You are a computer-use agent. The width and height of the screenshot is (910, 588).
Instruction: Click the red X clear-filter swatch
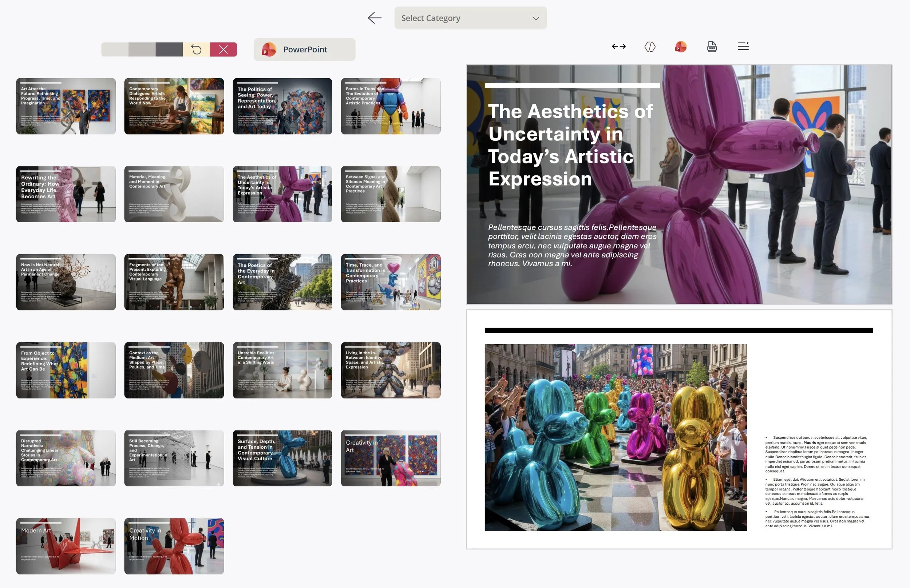point(223,49)
